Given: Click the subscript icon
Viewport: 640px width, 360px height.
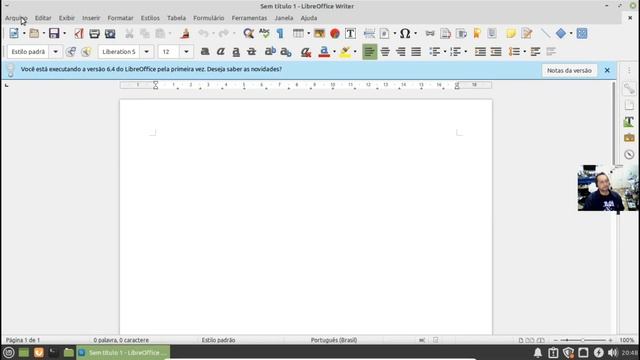Looking at the screenshot, I should click(x=286, y=52).
